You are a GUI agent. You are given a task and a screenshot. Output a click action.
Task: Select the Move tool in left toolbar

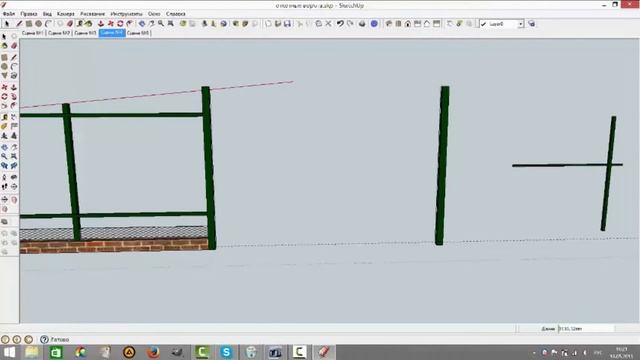click(4, 87)
